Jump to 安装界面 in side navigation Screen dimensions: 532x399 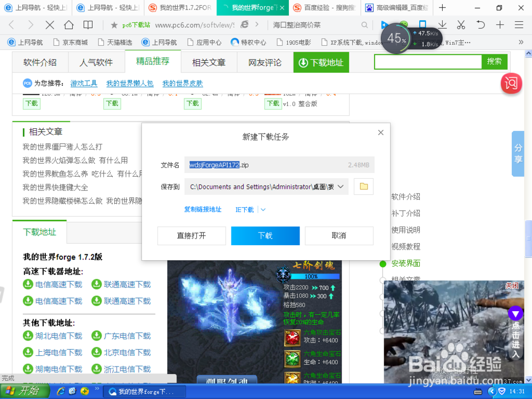[406, 263]
